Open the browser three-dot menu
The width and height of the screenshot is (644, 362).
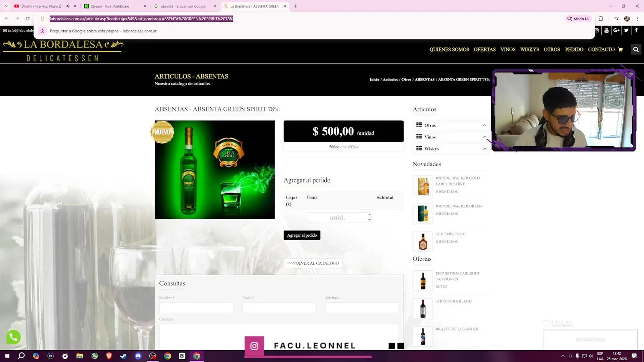coord(637,19)
